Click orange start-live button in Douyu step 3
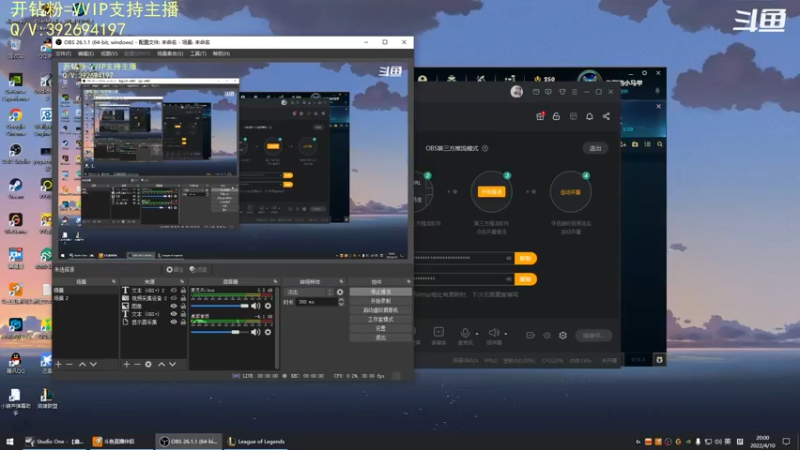This screenshot has width=800, height=450. pos(491,192)
